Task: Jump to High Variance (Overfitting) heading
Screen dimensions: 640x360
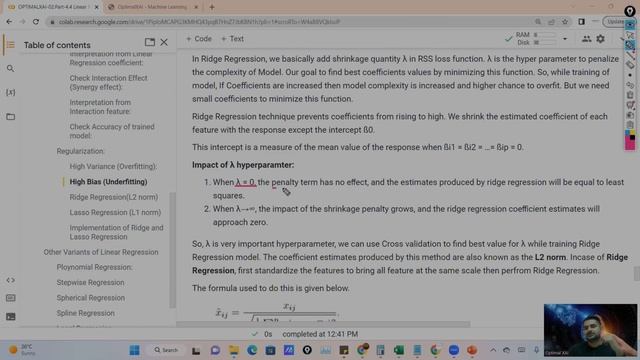Action: 113,167
